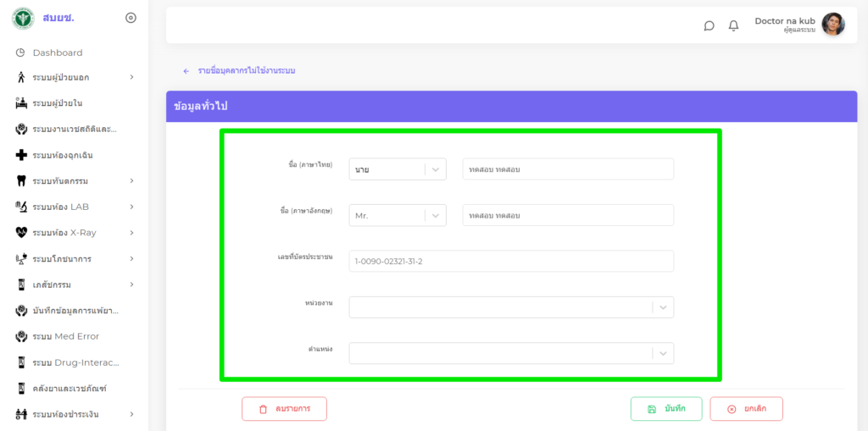
Task: Open บันทึกข้อมูลการแพ้ยา menu item
Action: point(75,311)
